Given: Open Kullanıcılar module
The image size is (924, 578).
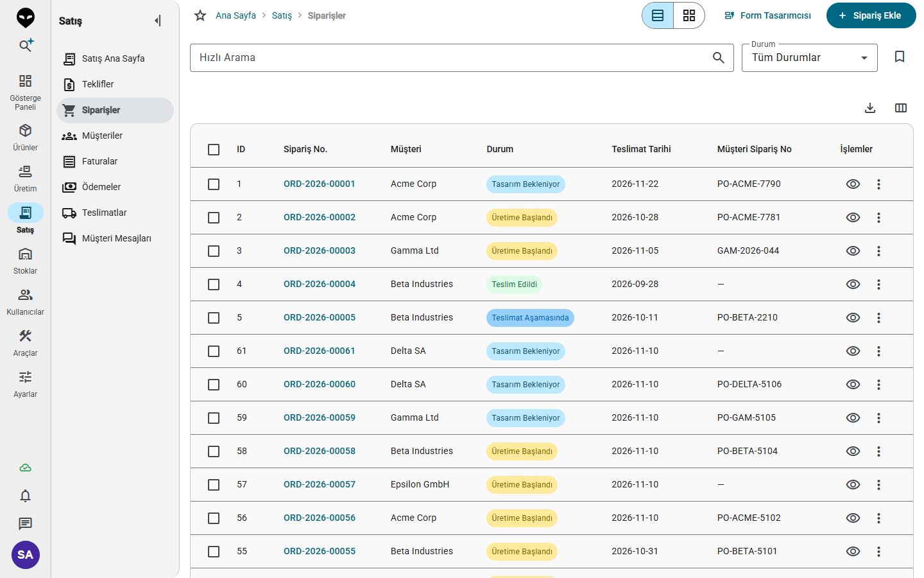Looking at the screenshot, I should [x=25, y=302].
